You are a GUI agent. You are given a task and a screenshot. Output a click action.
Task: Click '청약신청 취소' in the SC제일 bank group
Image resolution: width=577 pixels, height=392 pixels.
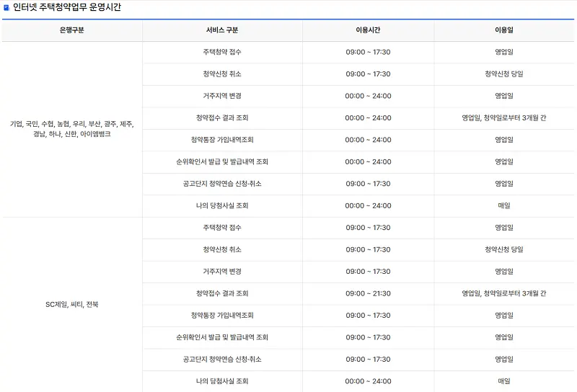click(x=222, y=249)
